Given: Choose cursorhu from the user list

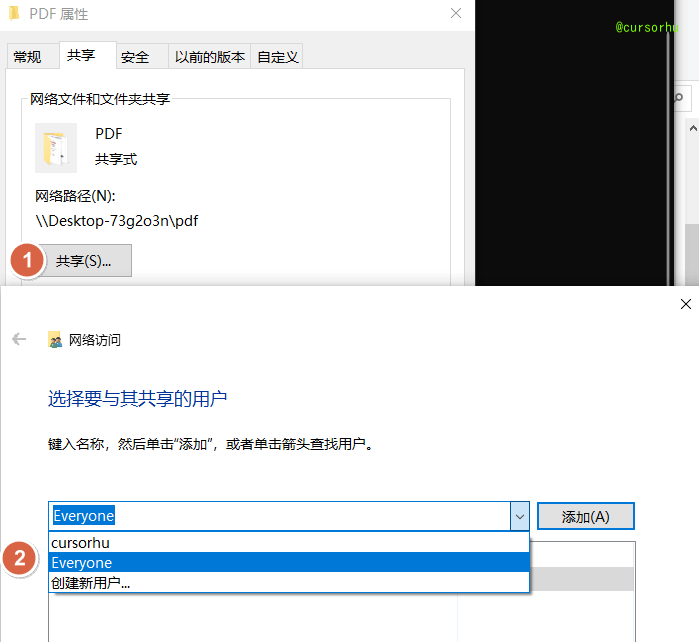Looking at the screenshot, I should [288, 543].
